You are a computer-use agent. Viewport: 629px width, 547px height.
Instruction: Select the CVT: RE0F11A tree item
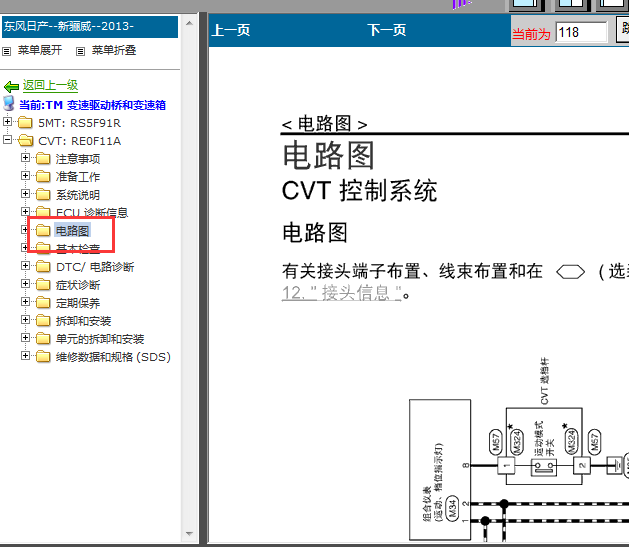coord(79,141)
